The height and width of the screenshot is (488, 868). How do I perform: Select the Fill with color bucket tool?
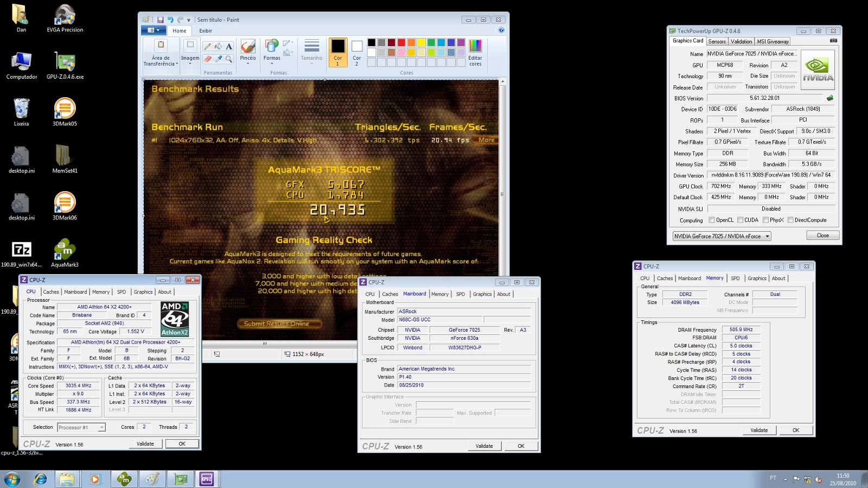coord(218,47)
